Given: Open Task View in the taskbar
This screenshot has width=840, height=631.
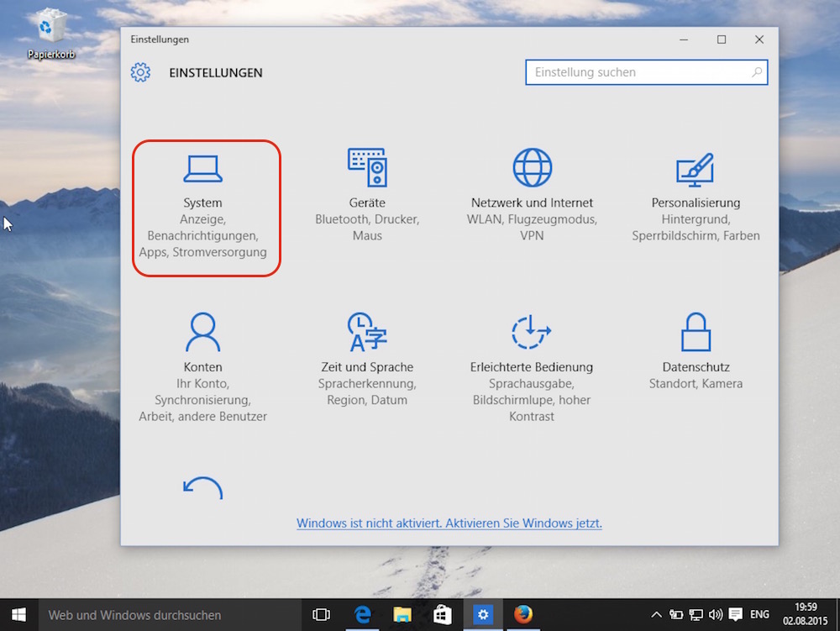Looking at the screenshot, I should (x=321, y=615).
